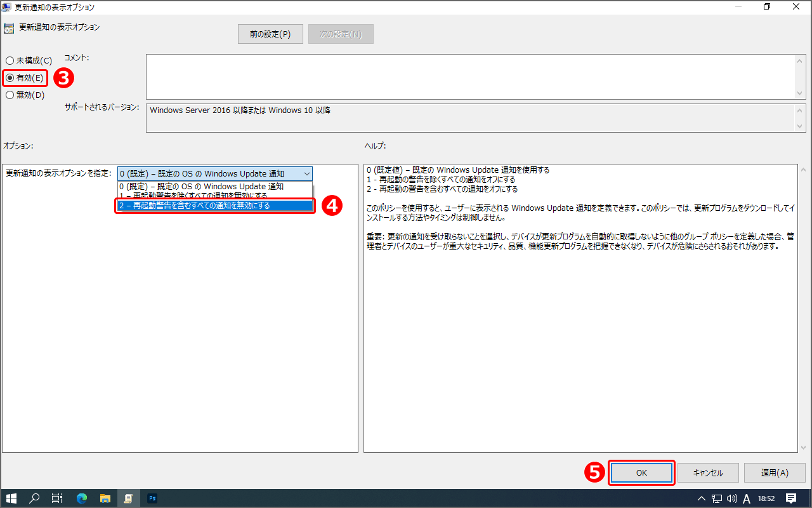812x508 pixels.
Task: Launch Microsoft Edge from the taskbar
Action: (81, 498)
